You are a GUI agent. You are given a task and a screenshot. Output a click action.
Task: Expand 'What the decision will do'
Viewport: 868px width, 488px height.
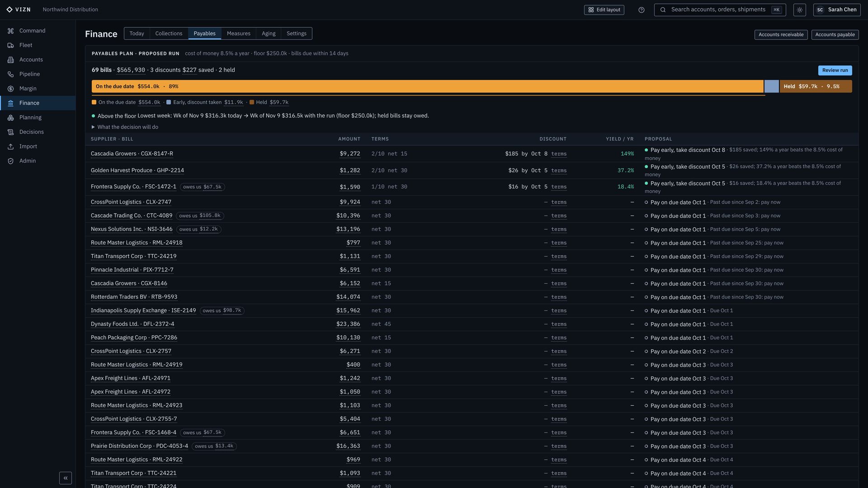coord(125,127)
